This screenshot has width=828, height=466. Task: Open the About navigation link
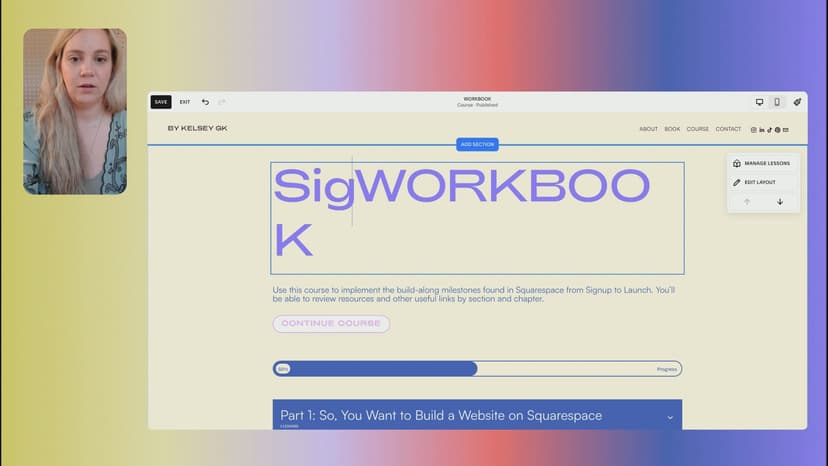coord(648,129)
